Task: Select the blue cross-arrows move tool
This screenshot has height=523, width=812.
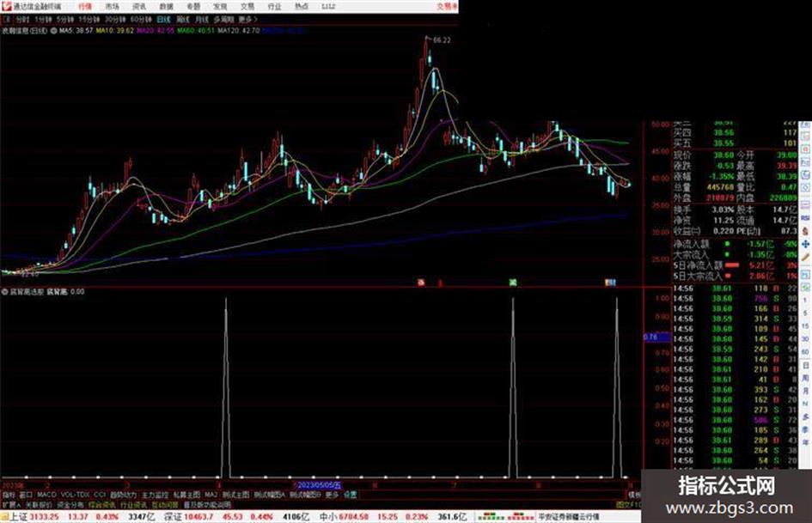Action: tap(805, 244)
